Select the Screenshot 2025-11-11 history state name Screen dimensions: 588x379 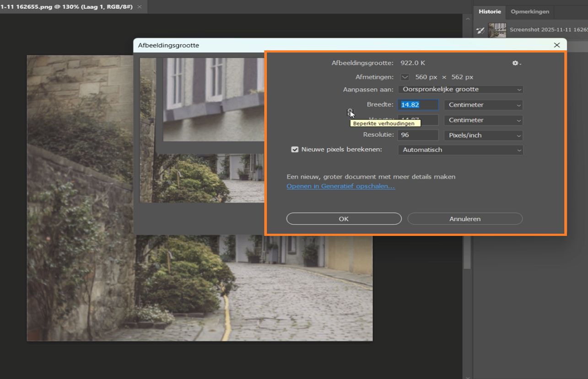point(548,30)
